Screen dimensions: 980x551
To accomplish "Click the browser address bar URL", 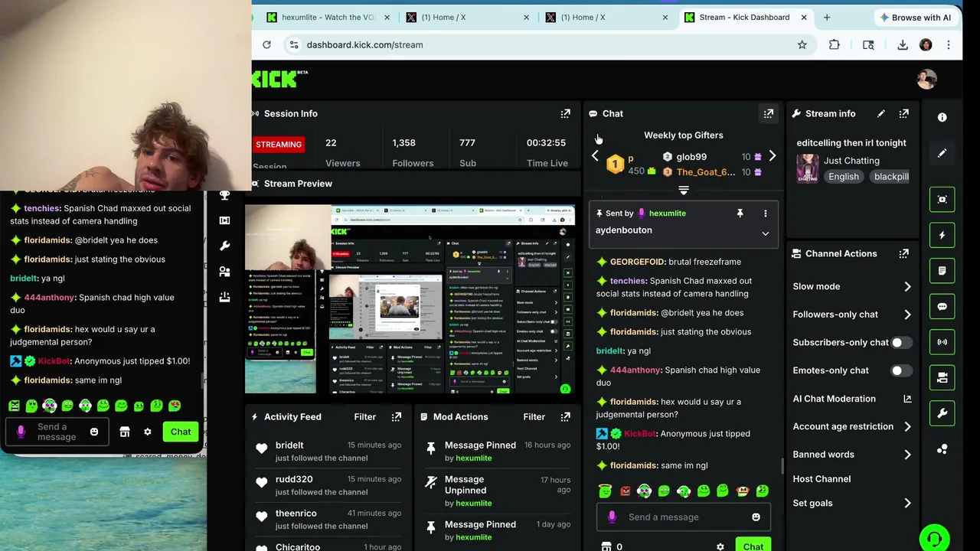I will point(364,44).
